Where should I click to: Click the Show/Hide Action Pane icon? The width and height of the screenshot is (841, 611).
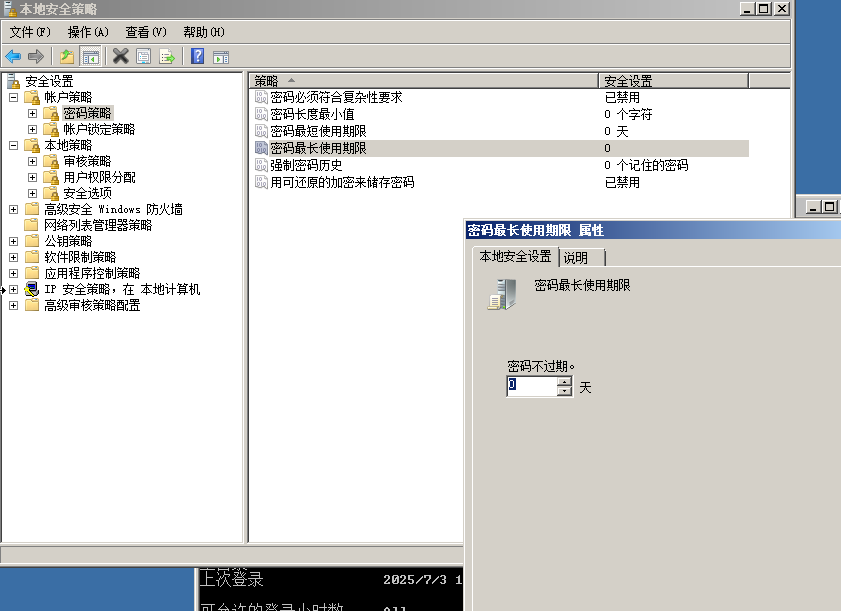pos(221,56)
